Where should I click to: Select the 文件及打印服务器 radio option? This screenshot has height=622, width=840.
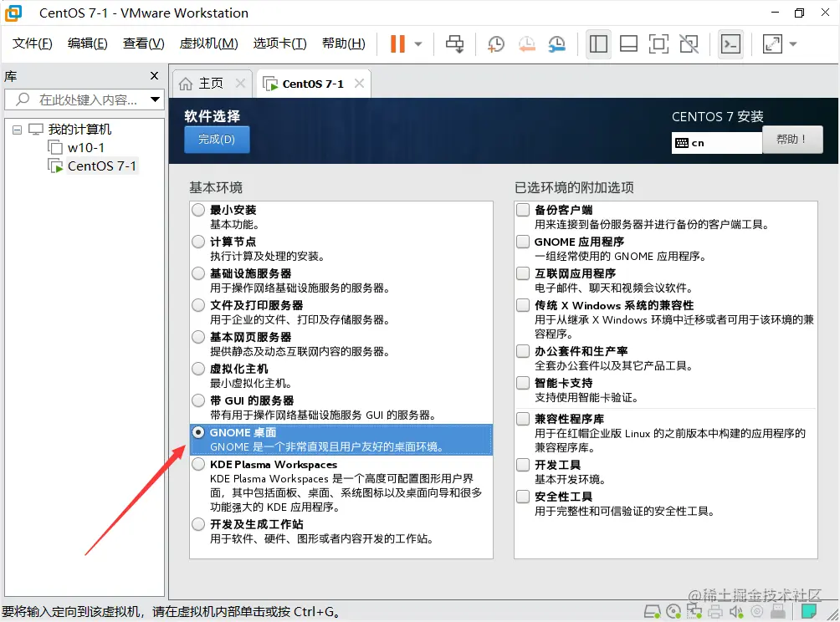click(198, 305)
